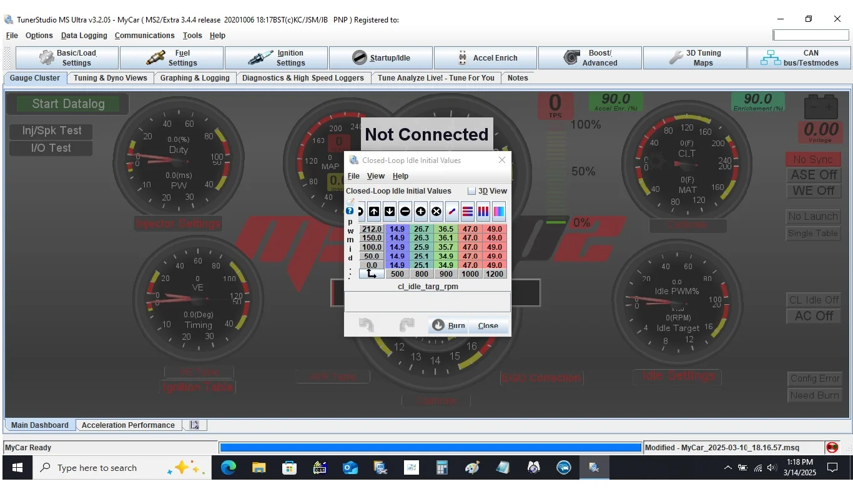Open the dialog's Help menu

point(400,176)
